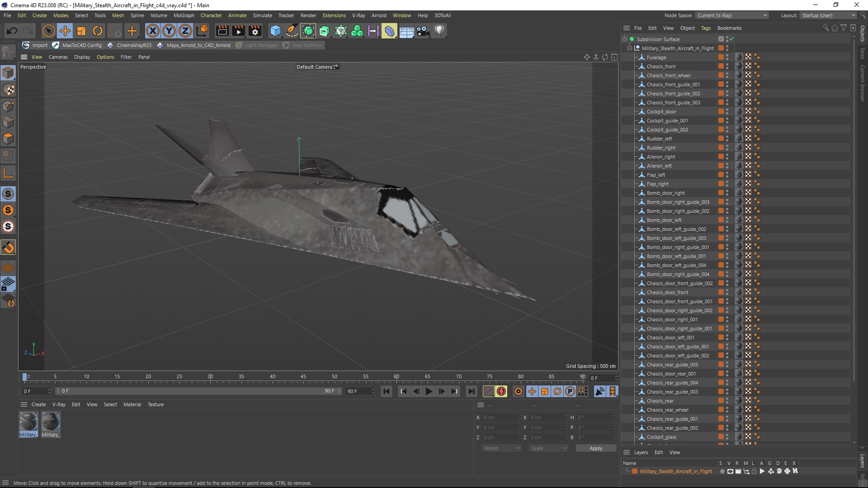The height and width of the screenshot is (488, 868).
Task: Open Edit Render Settings icon
Action: [255, 31]
